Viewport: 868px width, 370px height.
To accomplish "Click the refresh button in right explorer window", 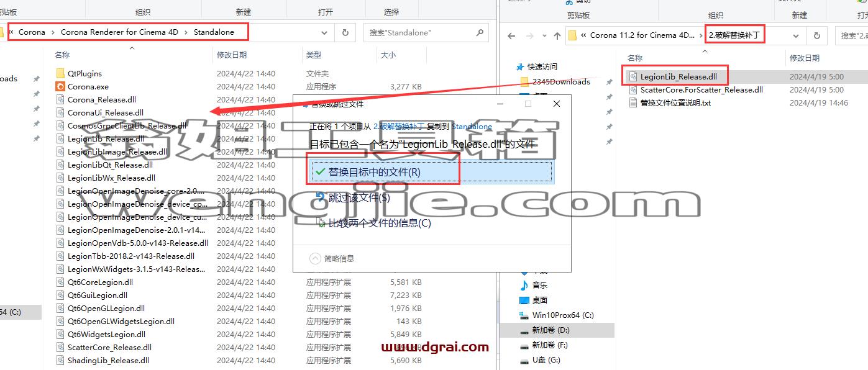I will [817, 35].
